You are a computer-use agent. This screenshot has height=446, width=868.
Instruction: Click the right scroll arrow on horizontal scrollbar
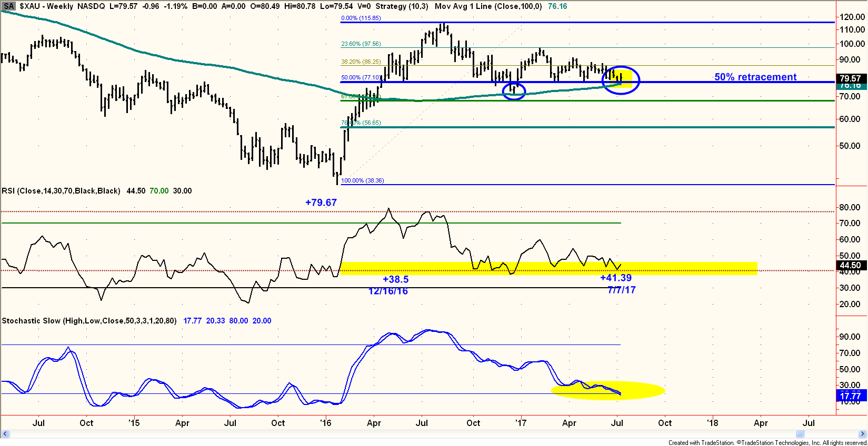tap(862, 434)
